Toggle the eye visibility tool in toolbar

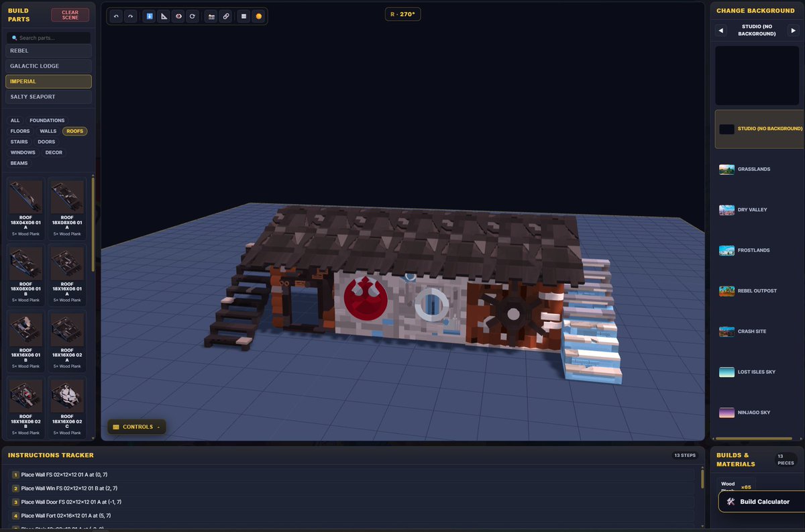[178, 16]
